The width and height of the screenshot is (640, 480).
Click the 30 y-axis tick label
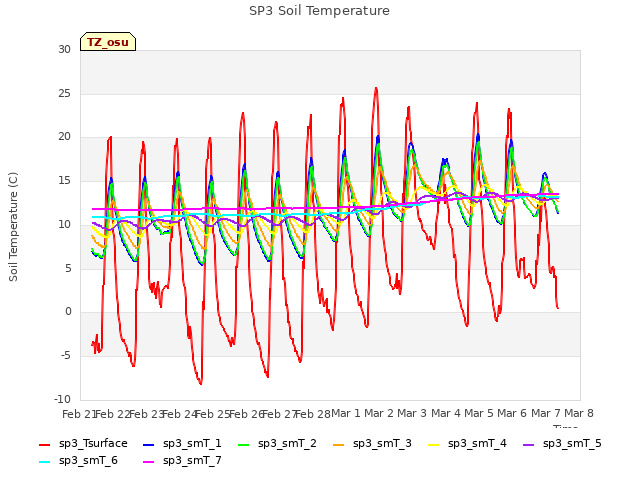coord(64,49)
